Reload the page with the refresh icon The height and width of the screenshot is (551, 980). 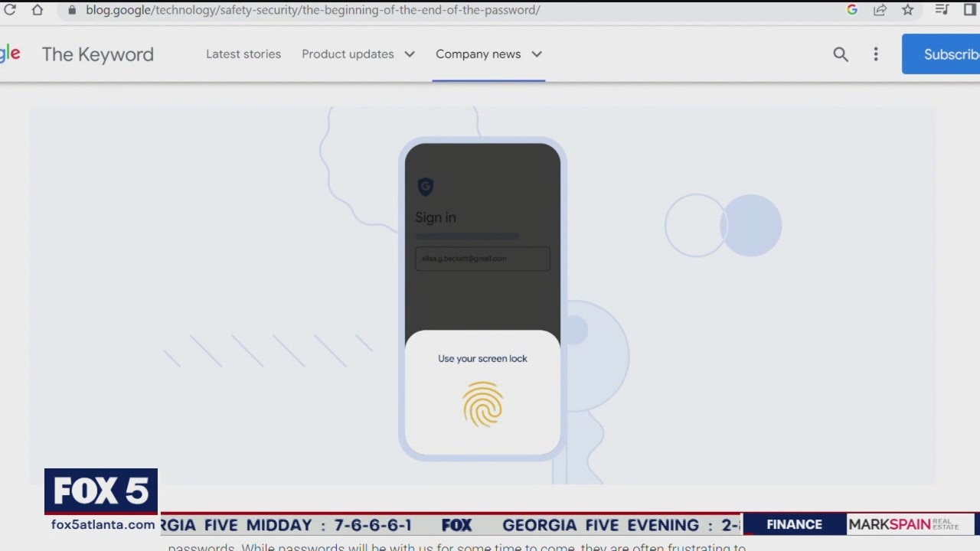click(x=10, y=10)
